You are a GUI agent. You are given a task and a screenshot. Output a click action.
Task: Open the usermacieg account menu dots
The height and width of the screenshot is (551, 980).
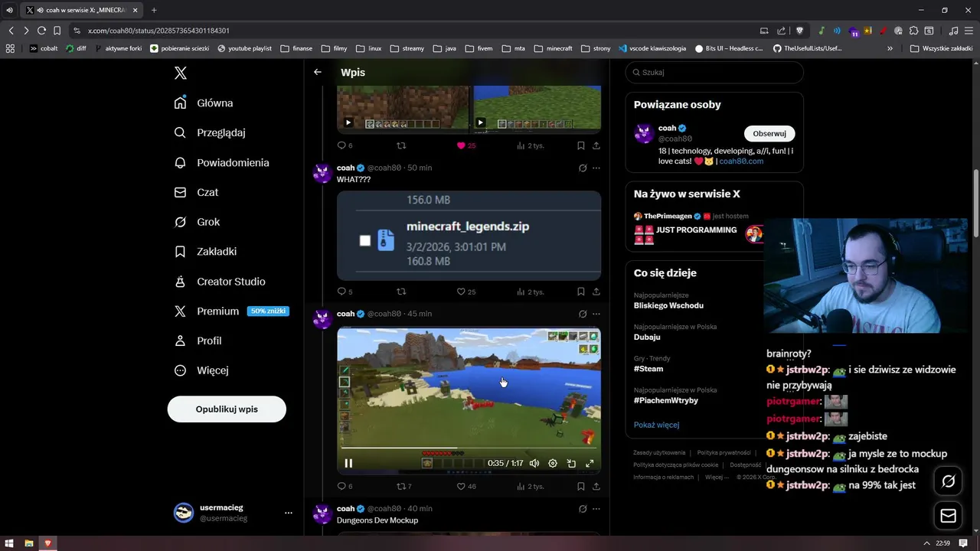289,513
